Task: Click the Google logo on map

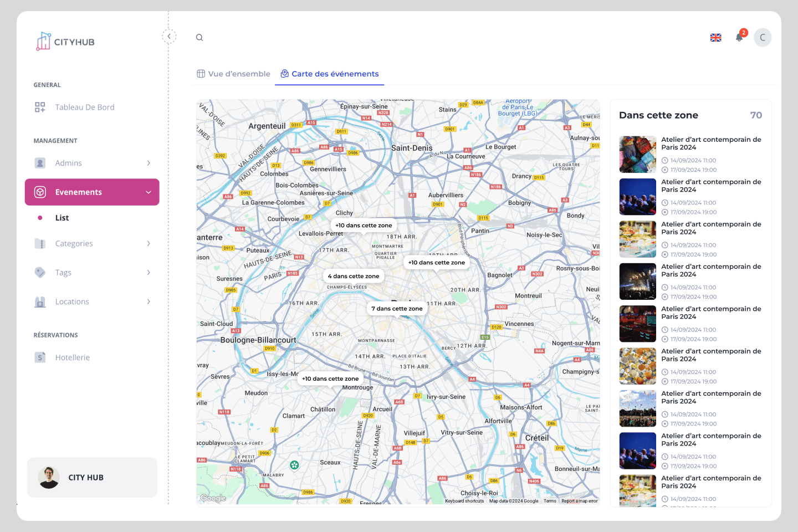Action: pos(213,498)
